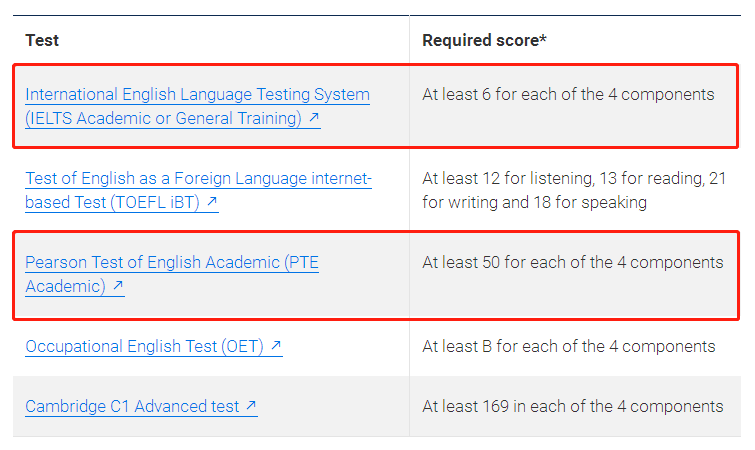Click the external link arrow after TOEFL iBT
755x450 pixels.
tap(212, 202)
